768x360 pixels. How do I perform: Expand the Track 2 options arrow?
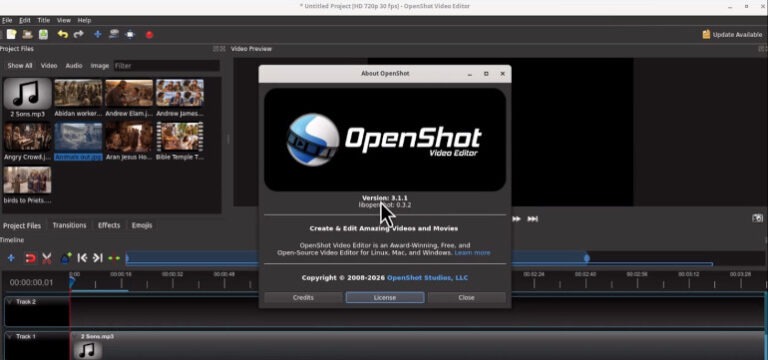(10, 302)
